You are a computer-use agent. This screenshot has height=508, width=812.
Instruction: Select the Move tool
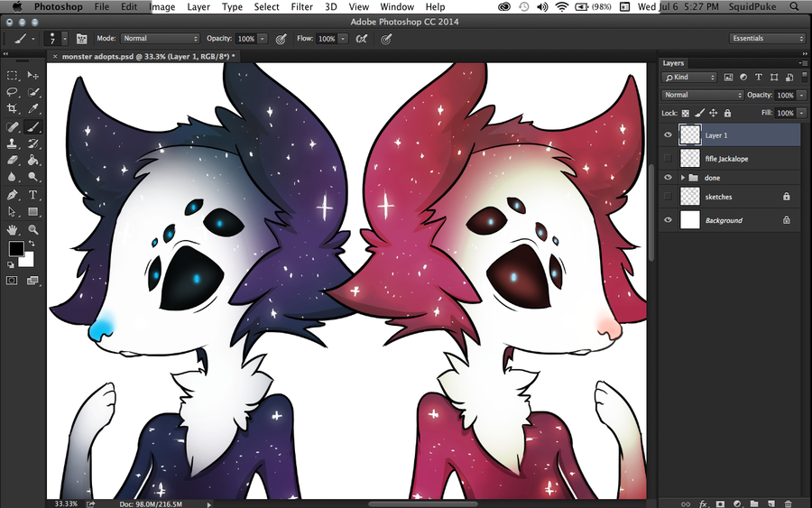33,76
